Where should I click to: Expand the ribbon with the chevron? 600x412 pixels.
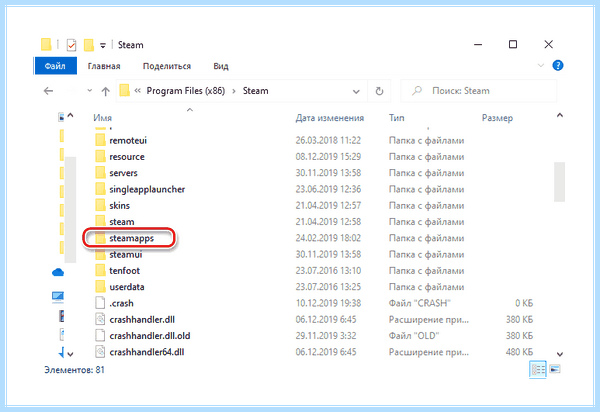click(x=540, y=65)
